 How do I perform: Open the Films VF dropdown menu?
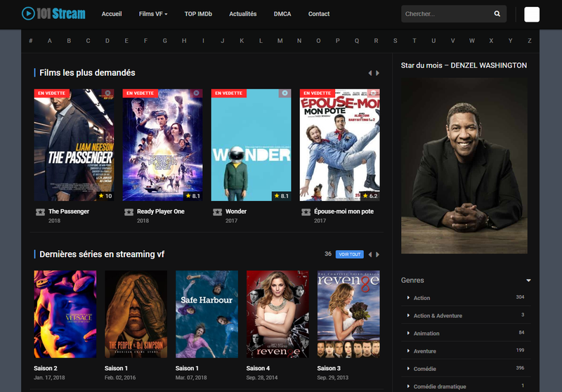point(153,14)
